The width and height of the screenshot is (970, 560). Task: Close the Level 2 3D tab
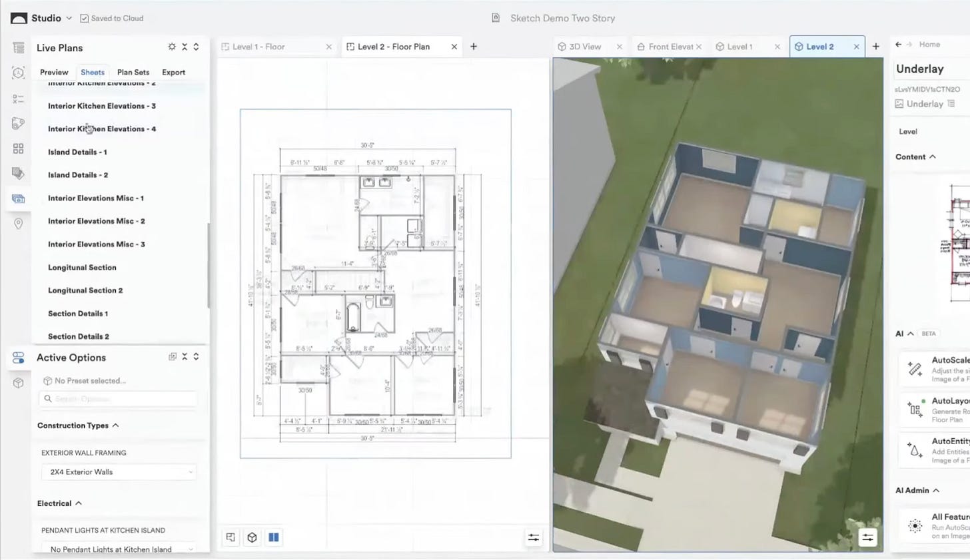pos(856,47)
